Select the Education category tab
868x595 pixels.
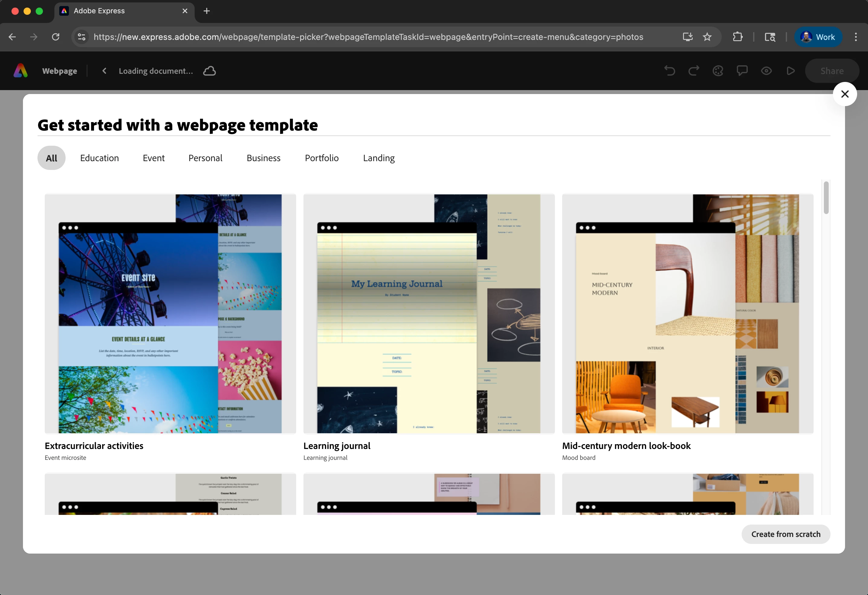(99, 158)
